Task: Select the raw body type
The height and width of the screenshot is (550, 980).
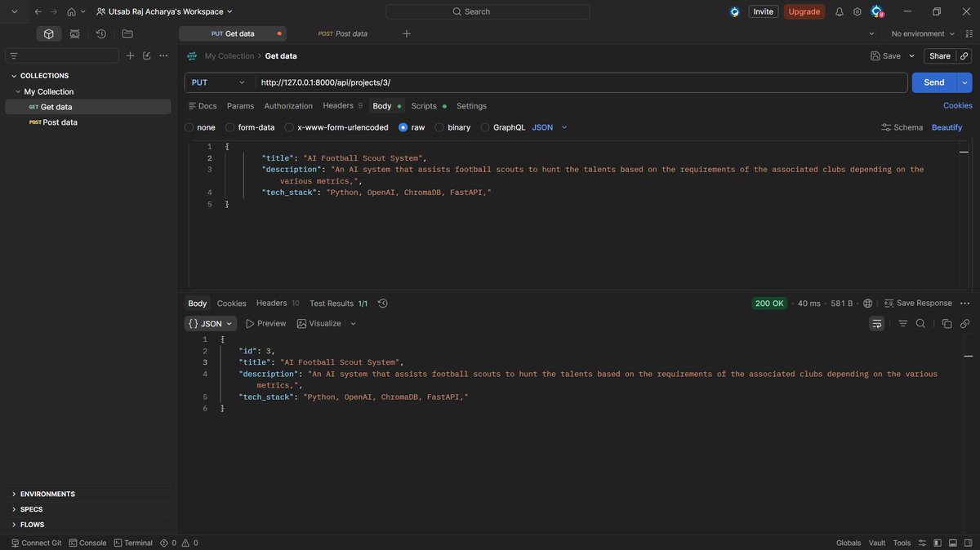Action: pos(403,127)
